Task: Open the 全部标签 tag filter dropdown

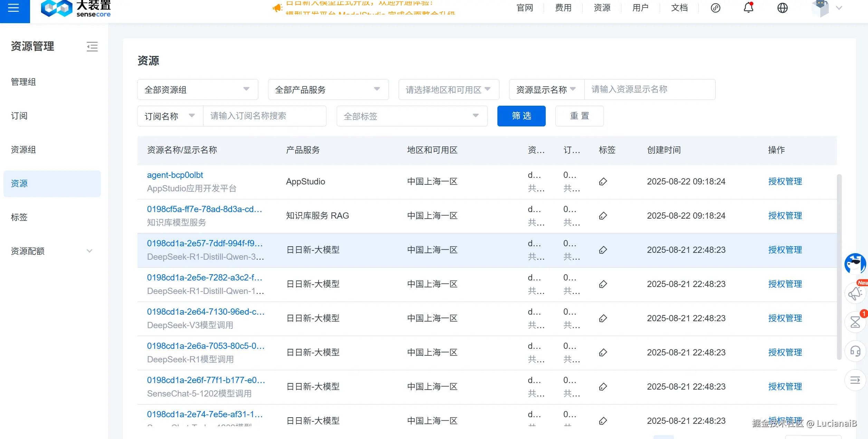Action: pyautogui.click(x=412, y=116)
